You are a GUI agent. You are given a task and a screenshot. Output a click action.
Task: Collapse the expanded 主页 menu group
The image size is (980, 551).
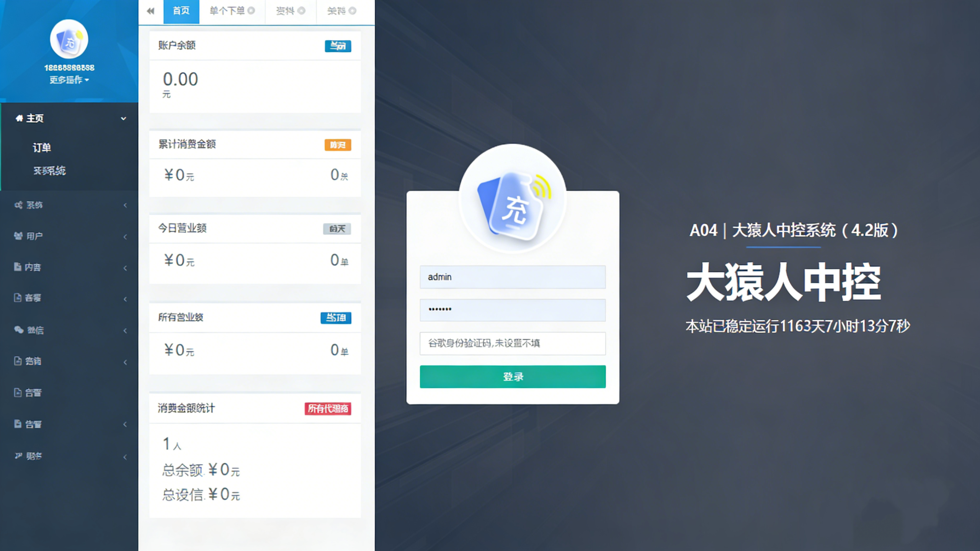pyautogui.click(x=123, y=119)
